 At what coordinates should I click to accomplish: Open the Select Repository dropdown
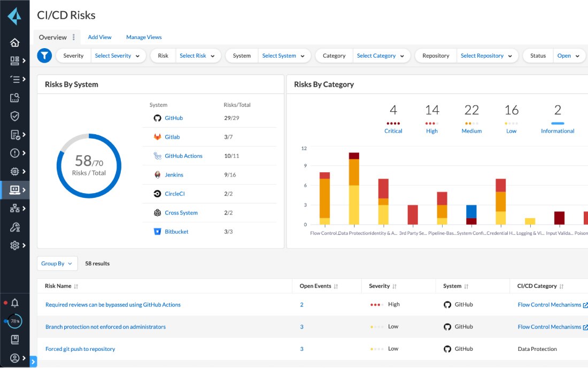(x=487, y=56)
